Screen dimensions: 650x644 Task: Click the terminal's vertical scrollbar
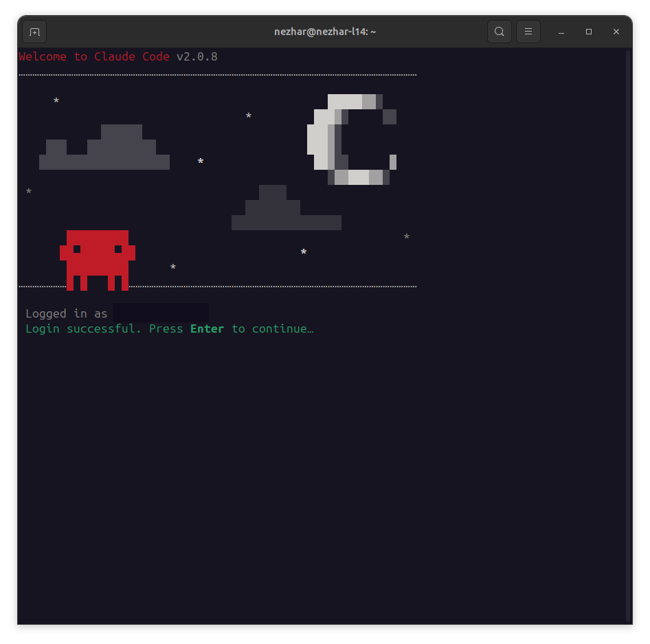tap(629, 336)
